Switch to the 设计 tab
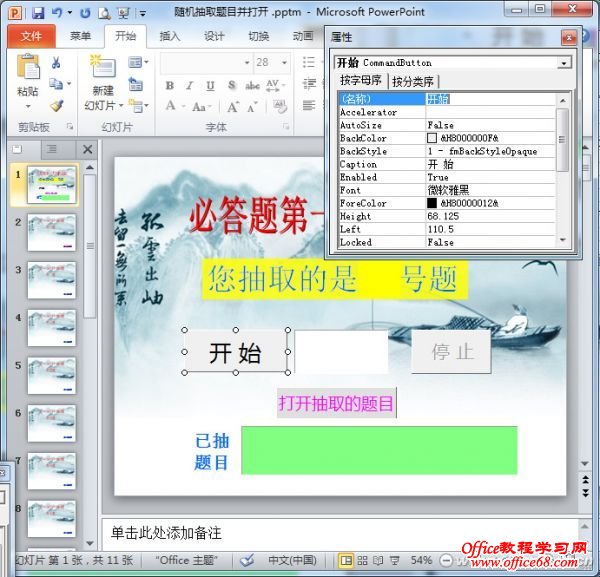The height and width of the screenshot is (577, 600). click(214, 36)
